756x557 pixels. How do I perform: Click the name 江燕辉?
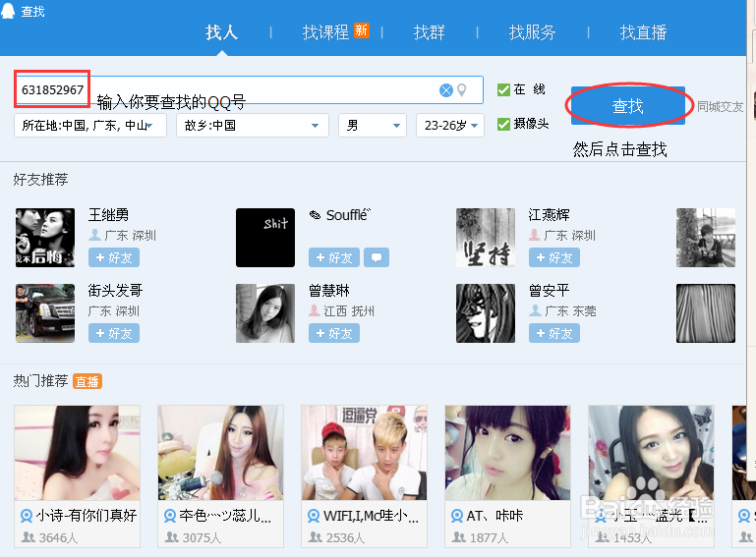[550, 215]
